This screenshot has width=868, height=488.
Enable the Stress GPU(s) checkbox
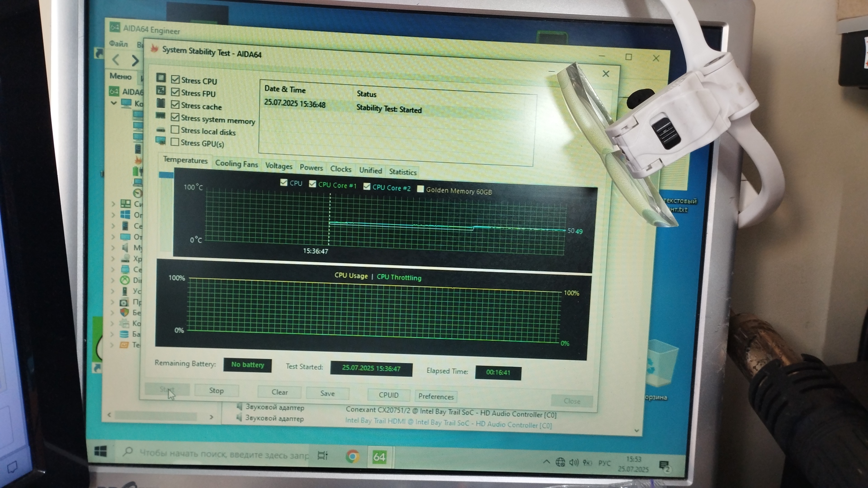175,142
